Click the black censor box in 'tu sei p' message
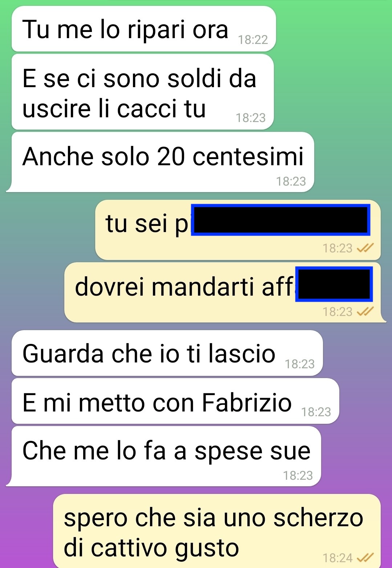392x568 pixels. click(x=280, y=220)
